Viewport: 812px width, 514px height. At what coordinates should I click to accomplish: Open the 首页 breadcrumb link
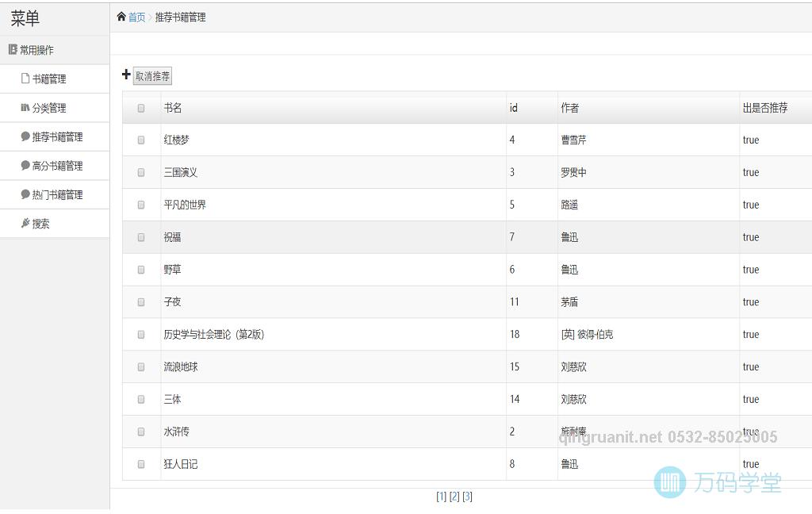pyautogui.click(x=135, y=16)
